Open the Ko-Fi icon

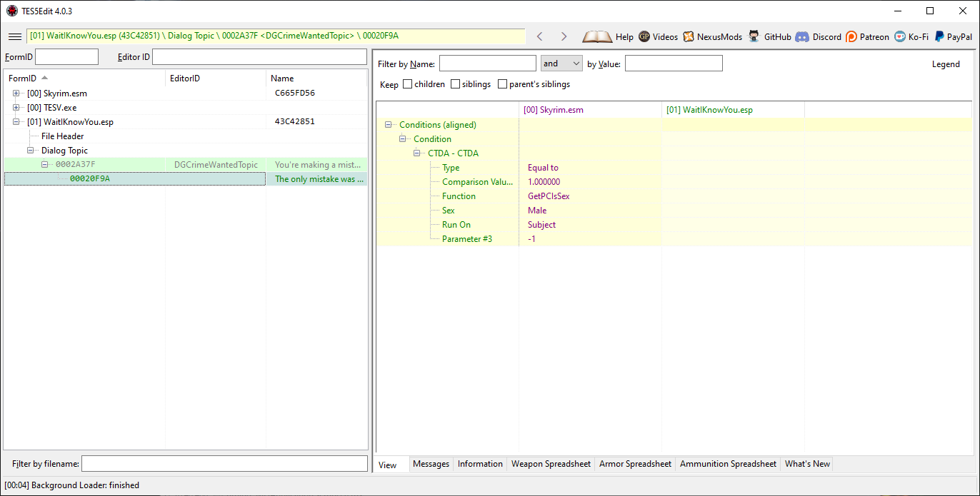pyautogui.click(x=900, y=36)
